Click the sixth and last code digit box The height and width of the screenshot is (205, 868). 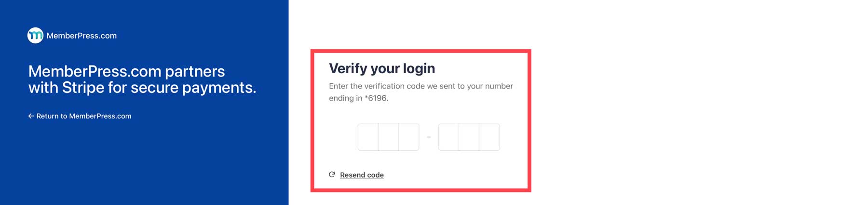[x=489, y=137]
